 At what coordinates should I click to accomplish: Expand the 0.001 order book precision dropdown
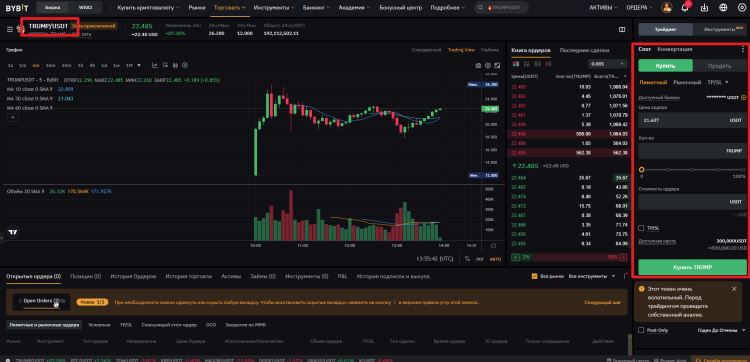607,64
